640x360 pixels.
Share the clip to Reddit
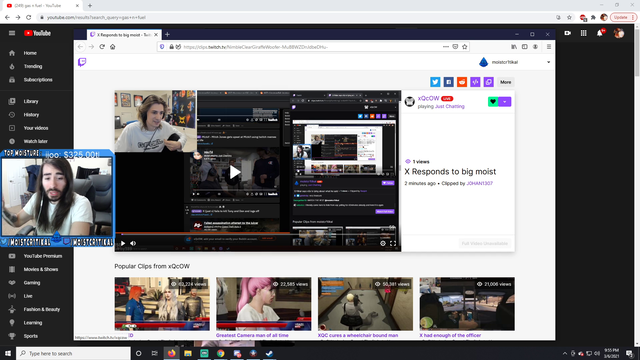(x=462, y=82)
